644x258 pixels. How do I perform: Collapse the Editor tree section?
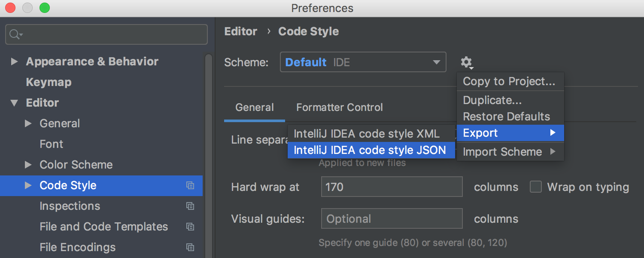click(x=14, y=103)
